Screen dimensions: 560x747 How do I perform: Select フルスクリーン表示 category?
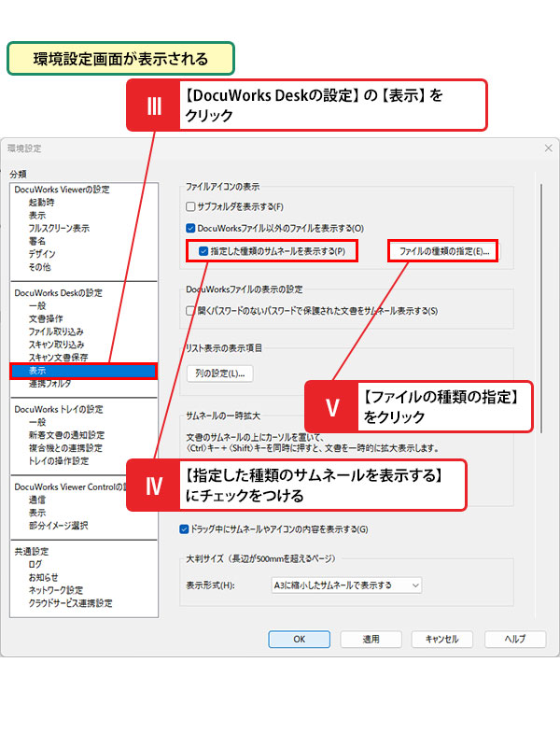pyautogui.click(x=59, y=228)
